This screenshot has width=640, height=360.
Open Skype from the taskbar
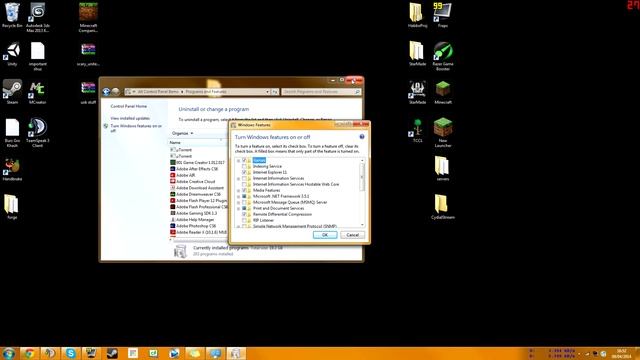point(71,353)
